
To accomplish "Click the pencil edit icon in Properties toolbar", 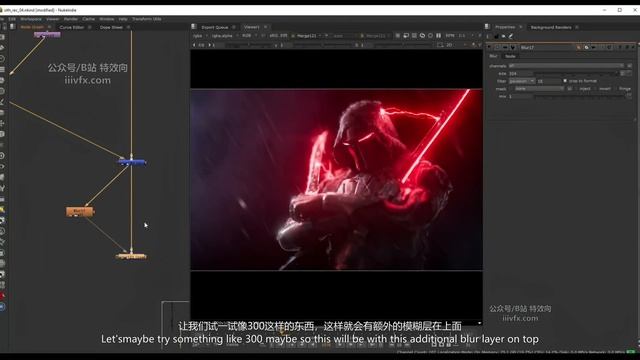I will click(x=511, y=36).
